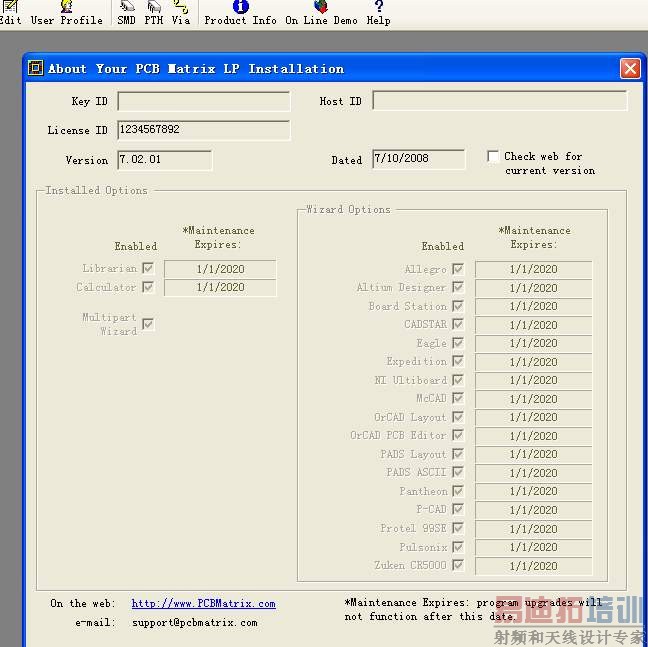Click the Version field 7.02.01
Image resolution: width=648 pixels, height=647 pixels.
164,160
